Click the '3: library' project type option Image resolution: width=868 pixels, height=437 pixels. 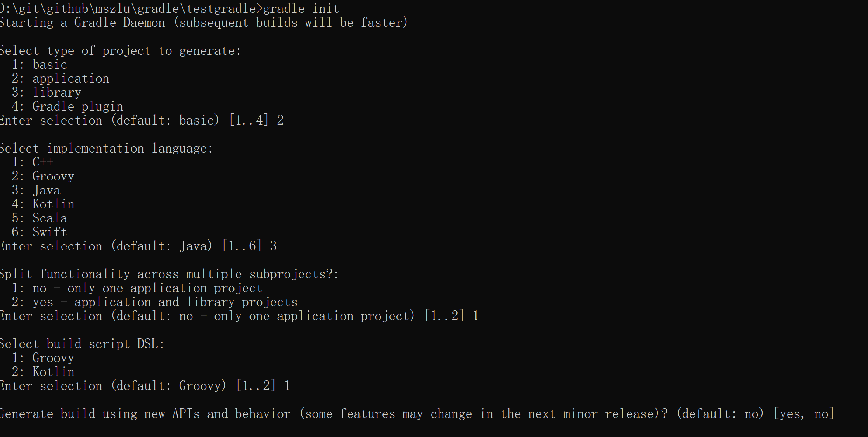[x=47, y=92]
